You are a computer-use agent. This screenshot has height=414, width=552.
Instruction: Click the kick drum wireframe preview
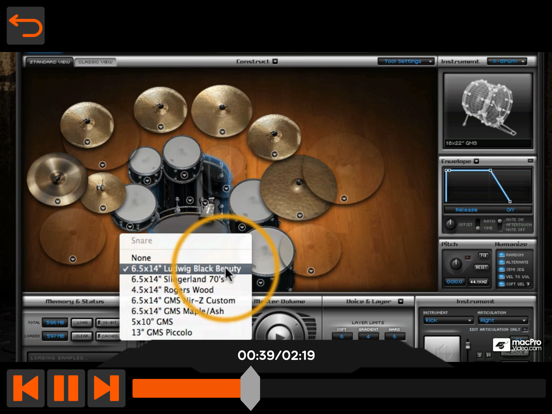[x=488, y=108]
